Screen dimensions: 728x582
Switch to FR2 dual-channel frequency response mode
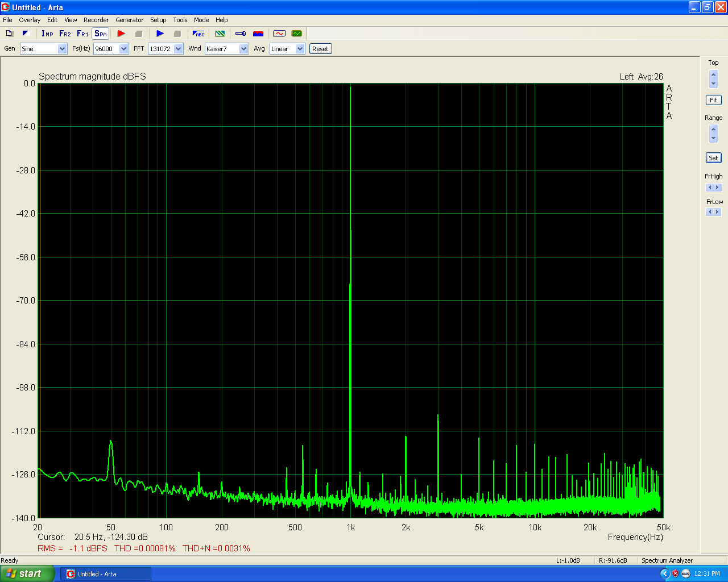(65, 34)
